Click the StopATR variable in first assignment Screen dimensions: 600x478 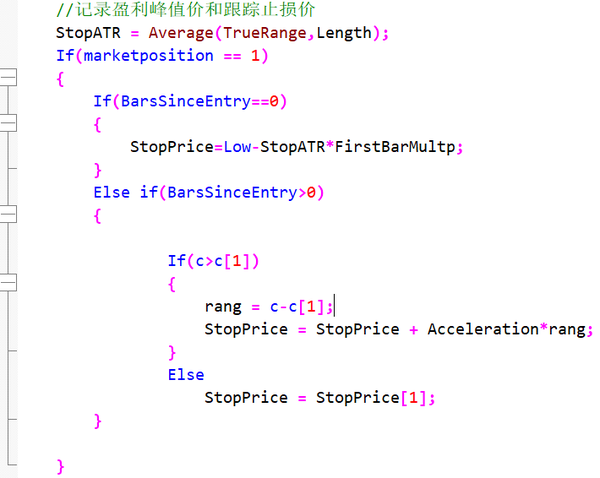pyautogui.click(x=88, y=33)
